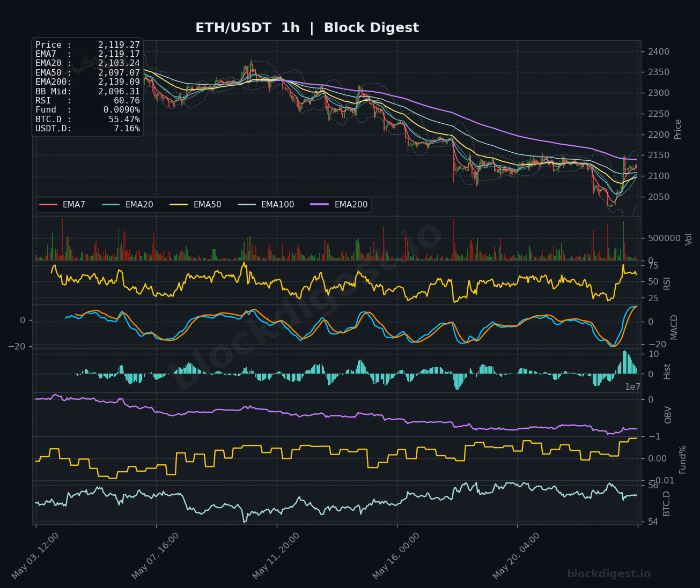Viewport: 700px width, 588px height.
Task: Click the 2200 price axis label
Action: [x=658, y=135]
